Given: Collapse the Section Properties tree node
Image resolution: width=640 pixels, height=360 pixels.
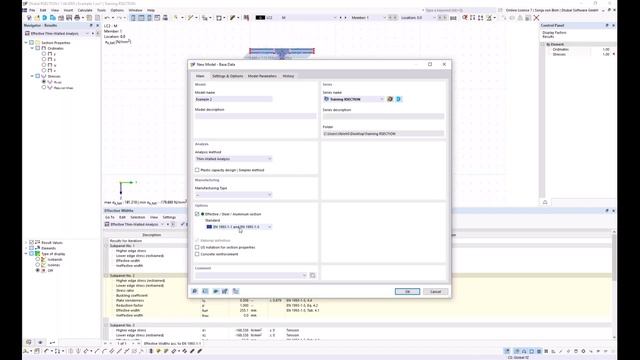Looking at the screenshot, I should [26, 42].
